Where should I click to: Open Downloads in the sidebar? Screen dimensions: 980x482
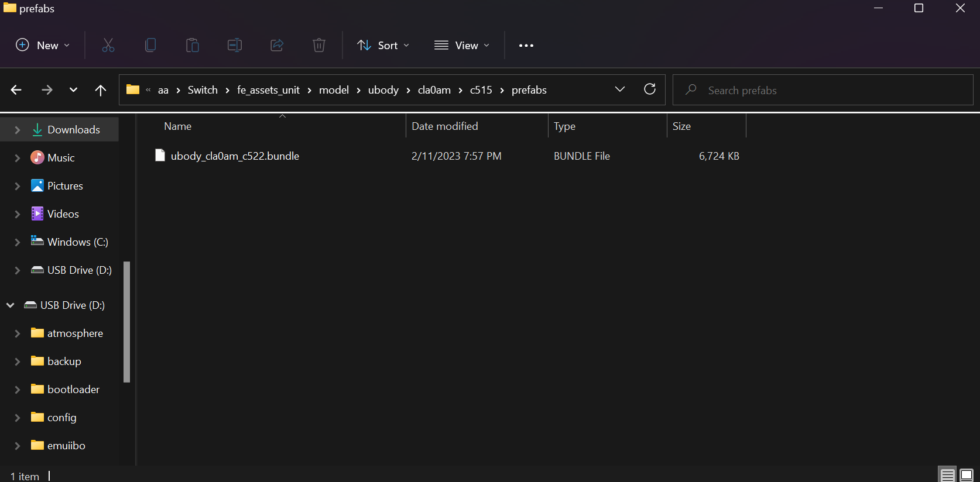[x=74, y=130]
